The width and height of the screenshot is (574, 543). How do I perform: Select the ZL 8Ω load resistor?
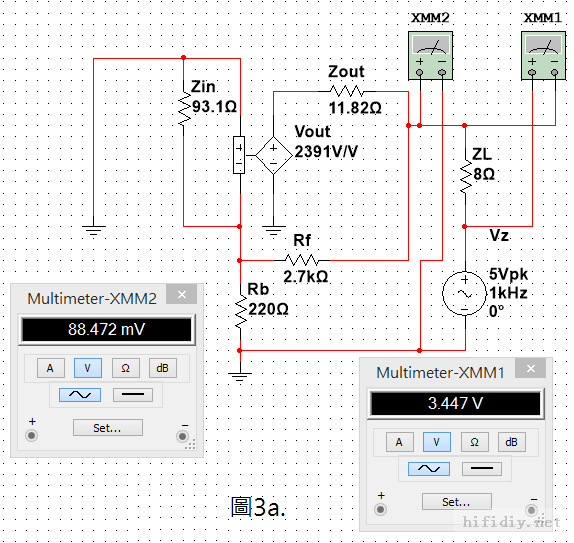(465, 171)
